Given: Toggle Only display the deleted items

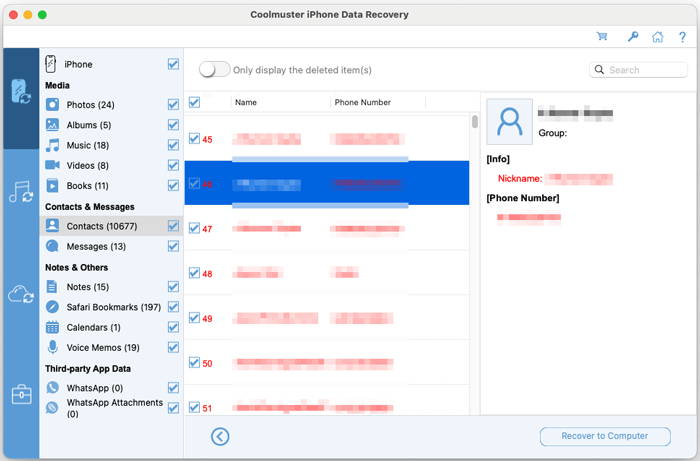Looking at the screenshot, I should (214, 70).
